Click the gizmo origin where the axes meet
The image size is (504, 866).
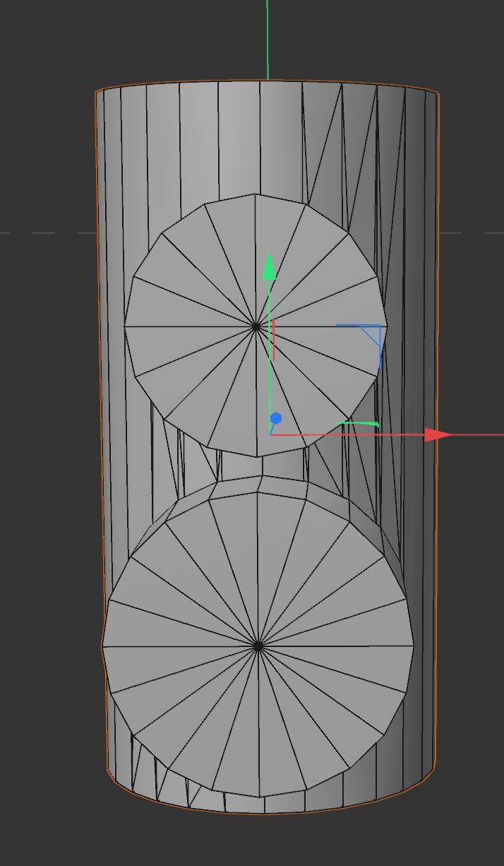270,434
